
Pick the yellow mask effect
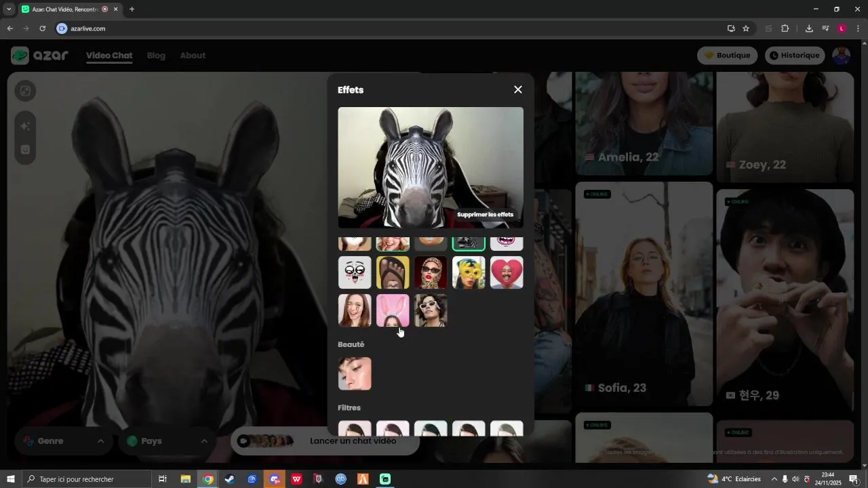(x=469, y=272)
